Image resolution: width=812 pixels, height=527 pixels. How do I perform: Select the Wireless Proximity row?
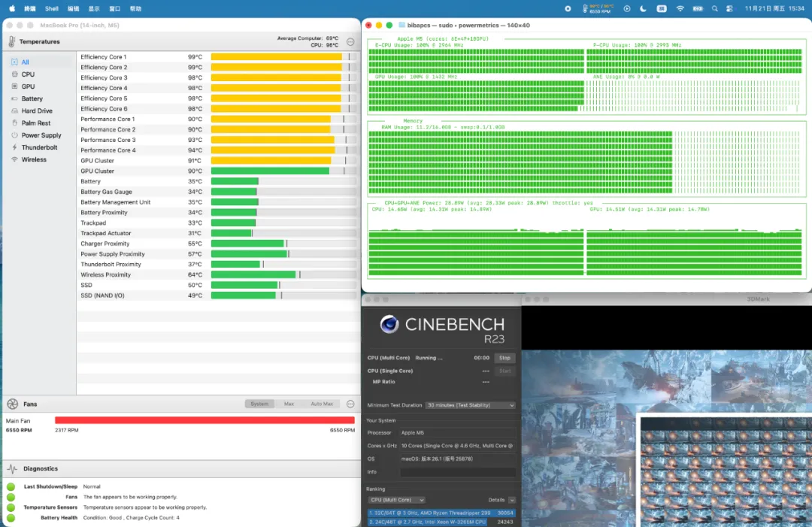[218, 274]
